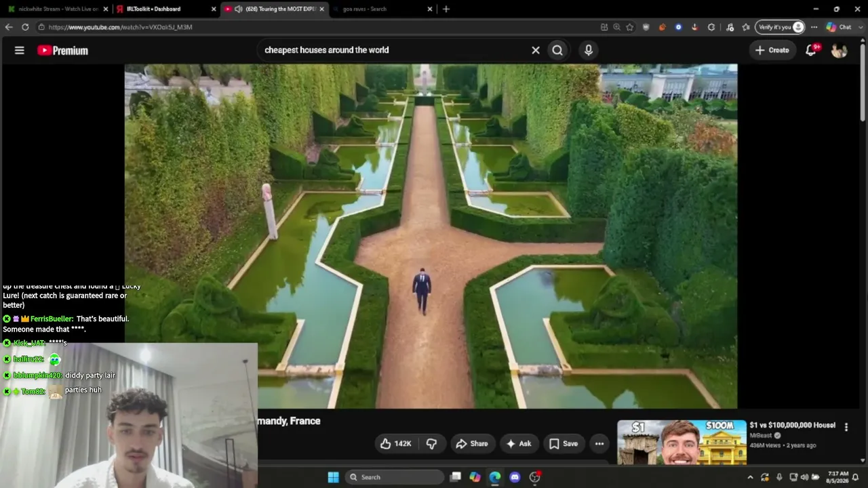868x488 pixels.
Task: Launch Copilot from the taskbar
Action: click(x=475, y=477)
